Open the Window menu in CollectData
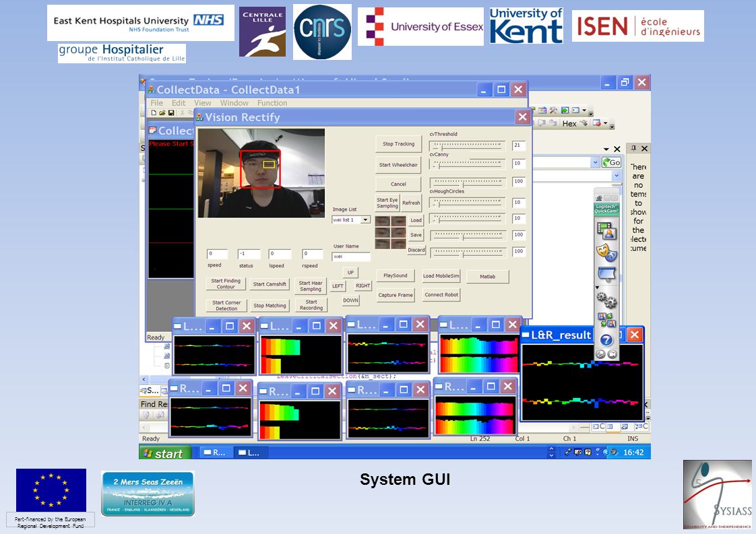This screenshot has height=534, width=756. click(x=234, y=103)
